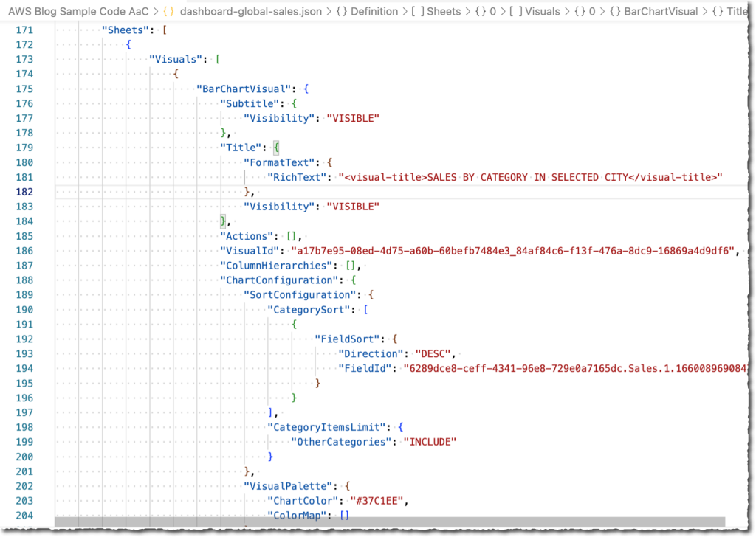Open the chevron after Definition breadcrumb
Image resolution: width=756 pixels, height=537 pixels.
pos(404,11)
